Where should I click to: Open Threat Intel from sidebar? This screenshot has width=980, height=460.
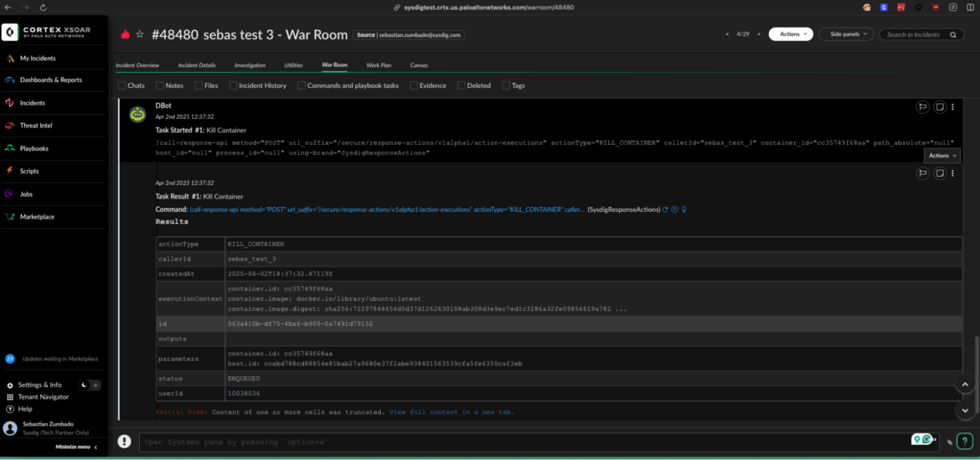point(36,126)
